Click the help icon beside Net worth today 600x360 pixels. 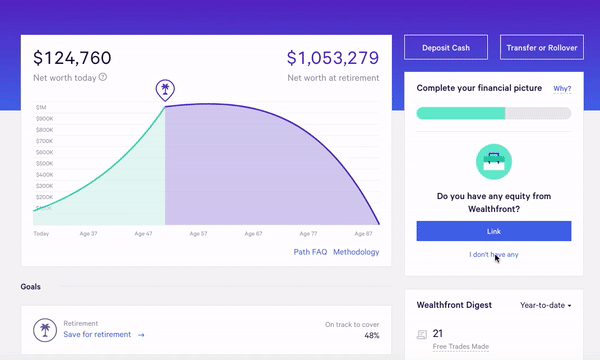(x=103, y=77)
